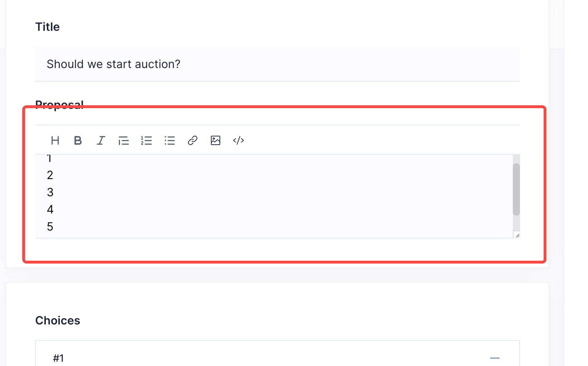Insert a numbered list in the proposal

point(146,140)
